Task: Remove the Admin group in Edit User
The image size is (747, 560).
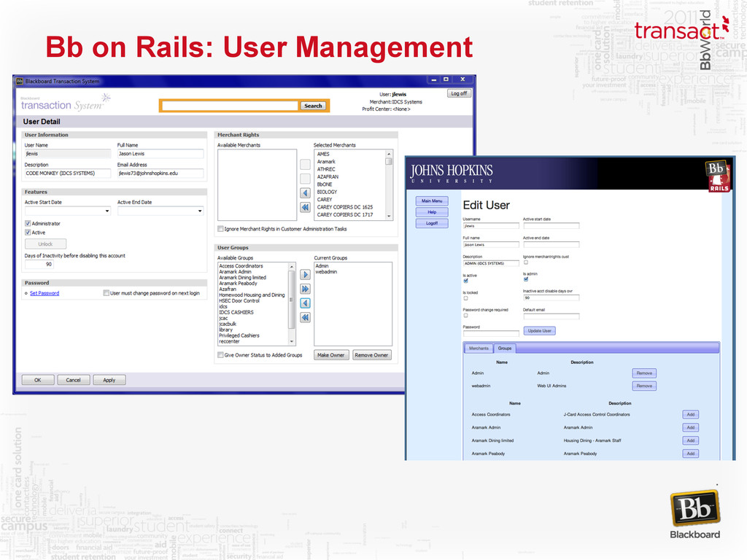Action: click(x=644, y=373)
